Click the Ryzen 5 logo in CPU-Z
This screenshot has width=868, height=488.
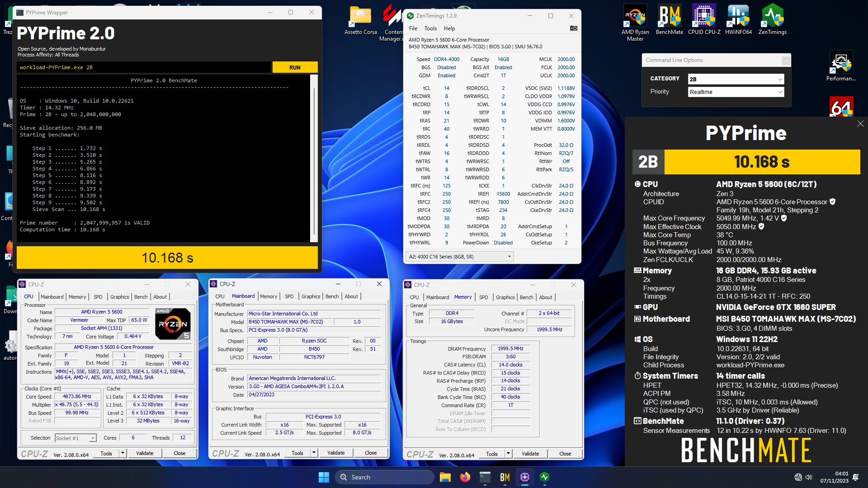pyautogui.click(x=173, y=324)
